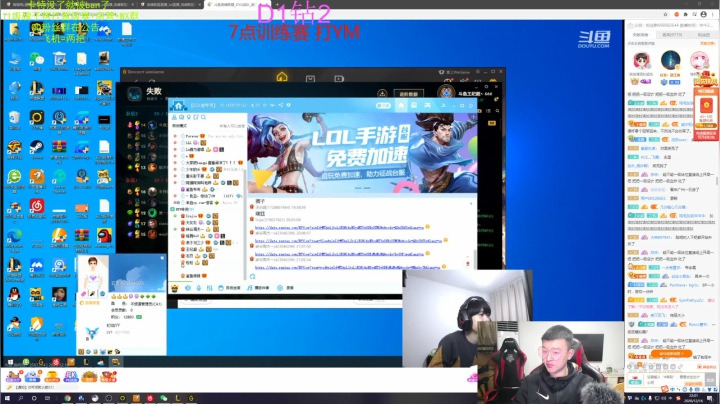
Task: Open the Among Us desktop shortcut
Action: tap(104, 237)
